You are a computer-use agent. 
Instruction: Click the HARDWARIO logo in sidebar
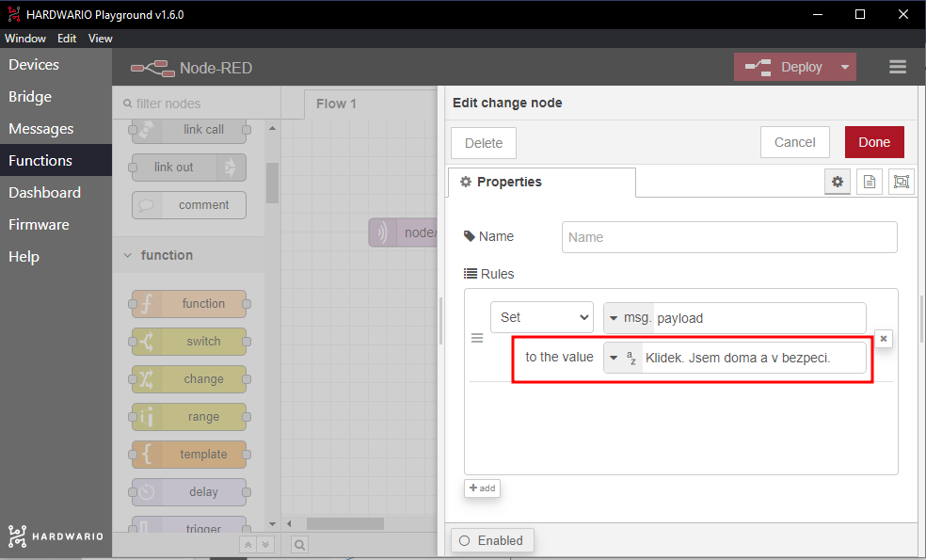tap(56, 536)
